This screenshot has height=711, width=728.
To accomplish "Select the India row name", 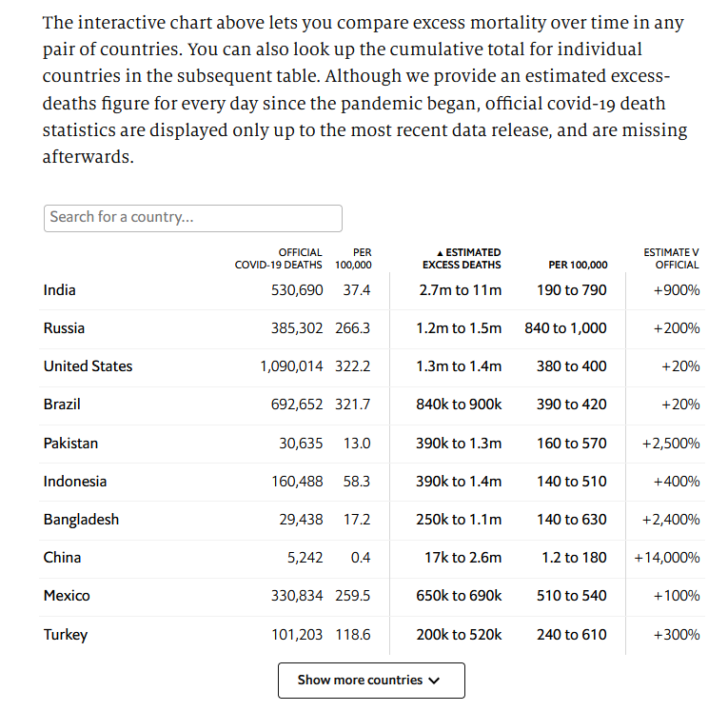I will [x=60, y=290].
